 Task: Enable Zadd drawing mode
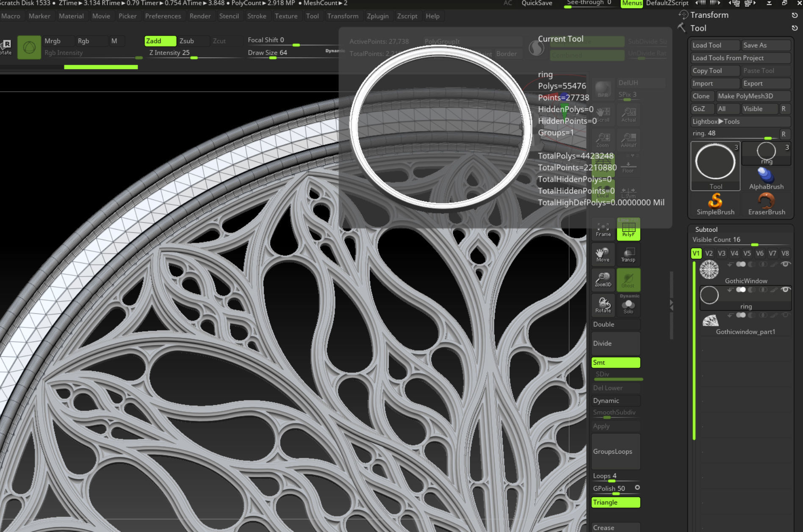pyautogui.click(x=160, y=41)
